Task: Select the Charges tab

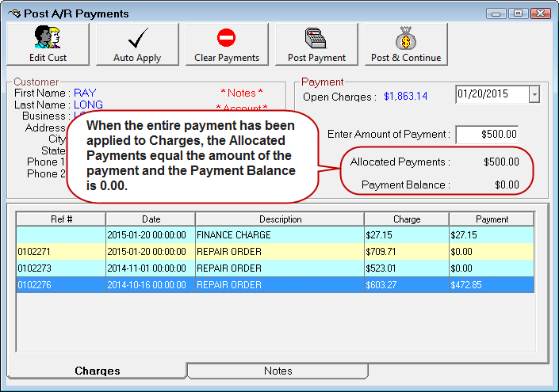Action: pyautogui.click(x=98, y=371)
